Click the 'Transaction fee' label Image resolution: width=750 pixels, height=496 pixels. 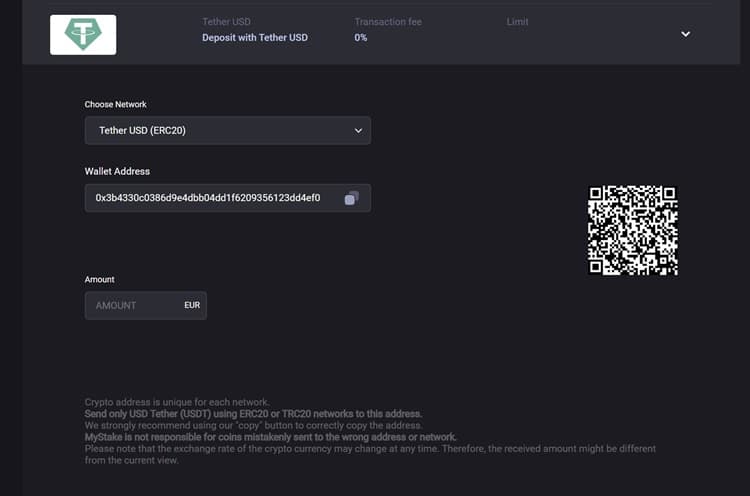388,22
